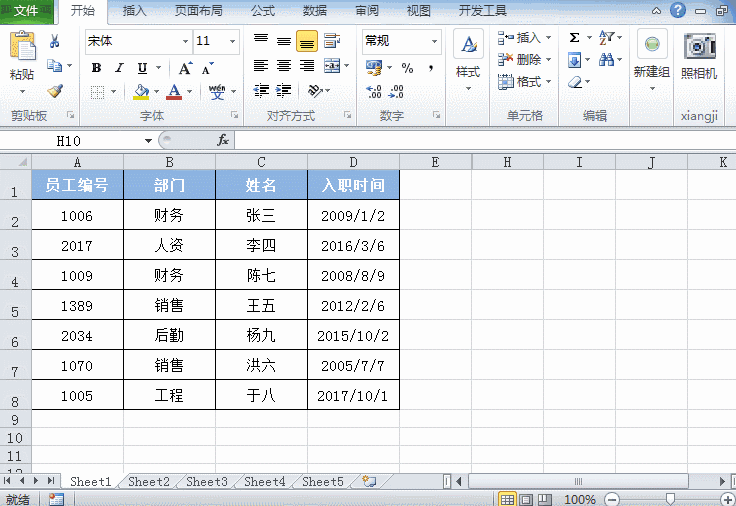
Task: Increase font size with the large A
Action: coord(185,69)
